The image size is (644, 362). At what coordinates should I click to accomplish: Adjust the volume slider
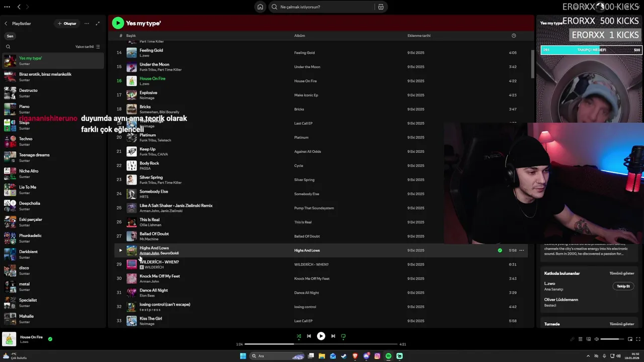[x=612, y=339]
